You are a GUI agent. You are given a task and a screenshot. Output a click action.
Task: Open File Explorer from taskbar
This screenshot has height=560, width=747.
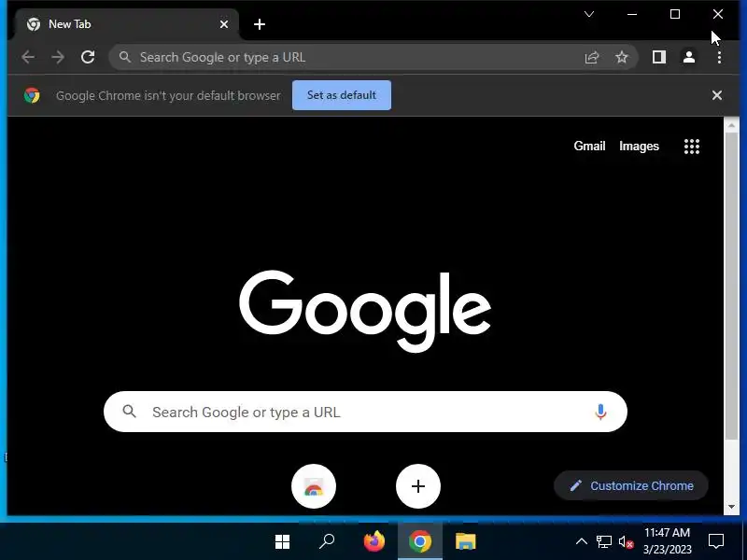[465, 541]
